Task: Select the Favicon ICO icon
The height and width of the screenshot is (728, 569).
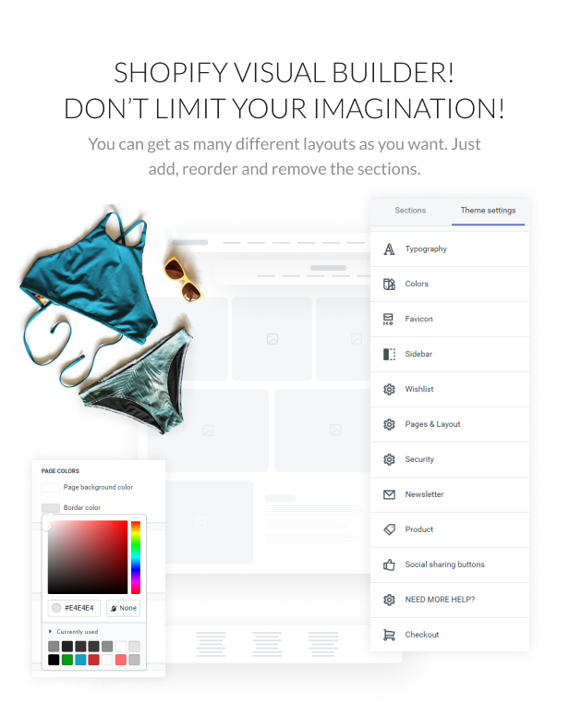Action: pos(388,320)
